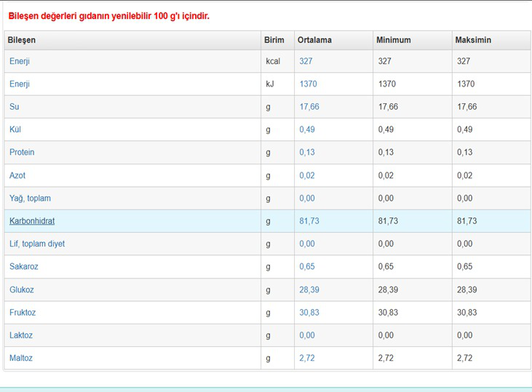Click the Enerji link in the kJ row
Viewport: 532px width, 392px height.
coord(20,84)
